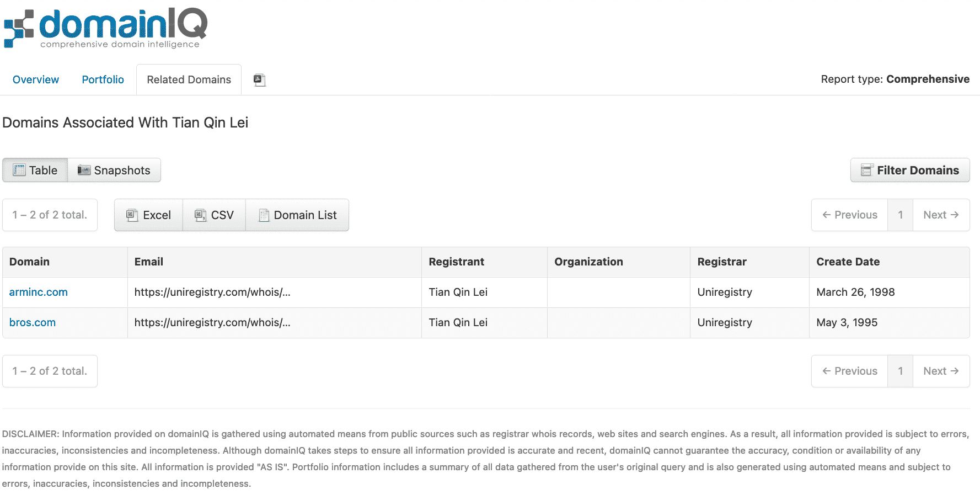The width and height of the screenshot is (980, 500).
Task: Click the bottom '1 – 2 of 2 total.' counter
Action: [x=50, y=371]
